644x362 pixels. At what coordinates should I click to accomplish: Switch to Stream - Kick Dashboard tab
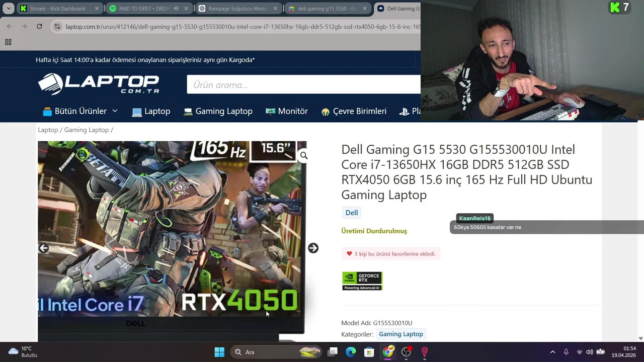pos(57,9)
